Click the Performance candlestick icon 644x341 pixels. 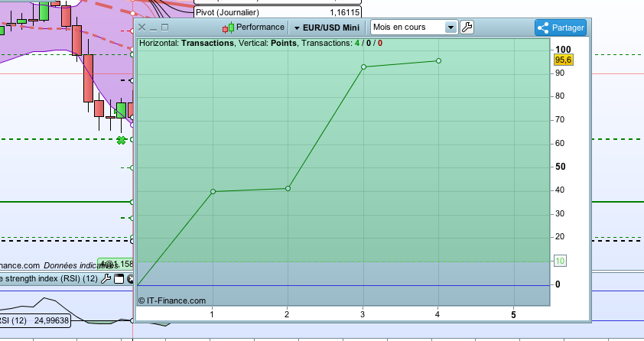click(229, 28)
